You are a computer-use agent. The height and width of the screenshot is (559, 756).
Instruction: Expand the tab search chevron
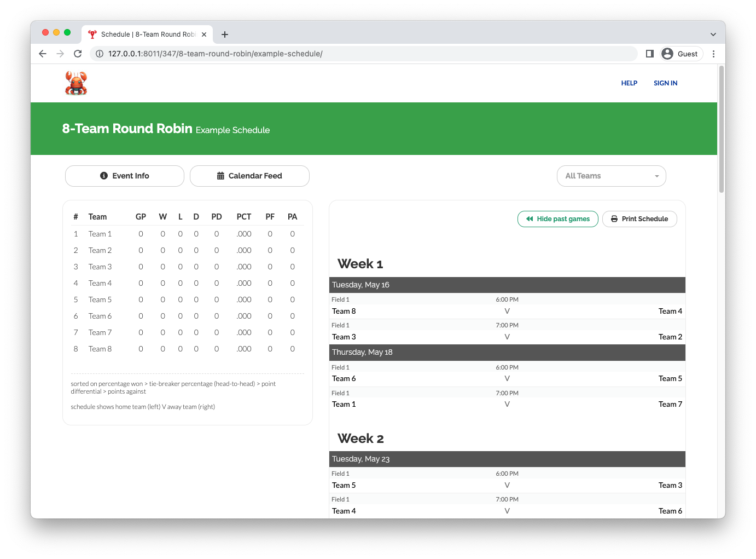(x=713, y=34)
